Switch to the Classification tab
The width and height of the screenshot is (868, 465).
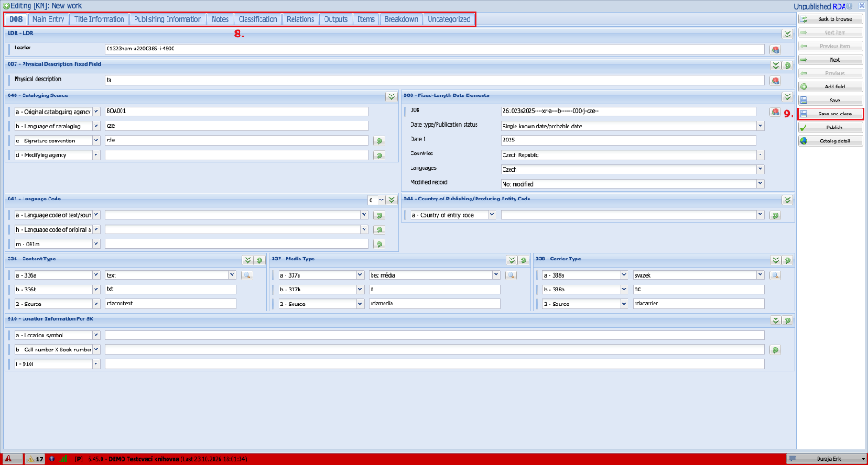258,19
